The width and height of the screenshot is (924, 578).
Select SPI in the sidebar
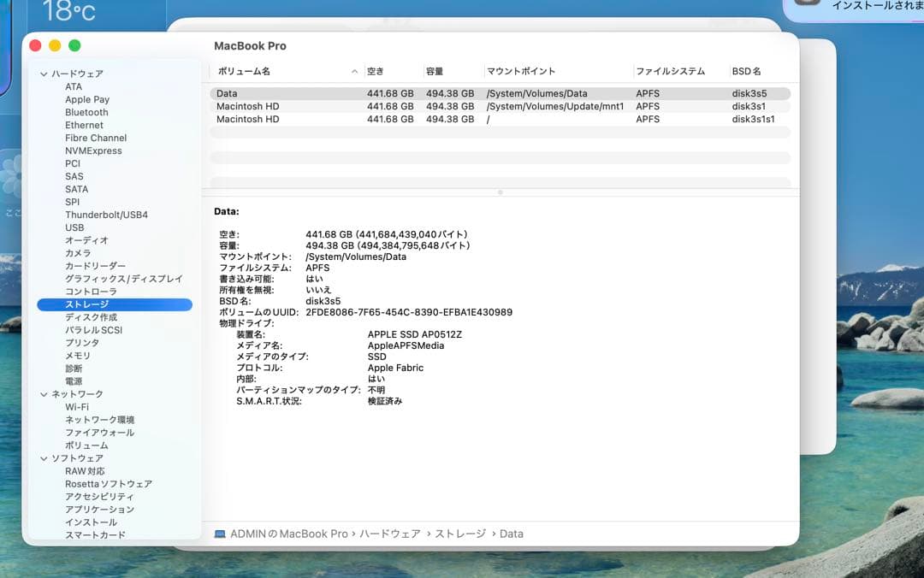click(72, 202)
